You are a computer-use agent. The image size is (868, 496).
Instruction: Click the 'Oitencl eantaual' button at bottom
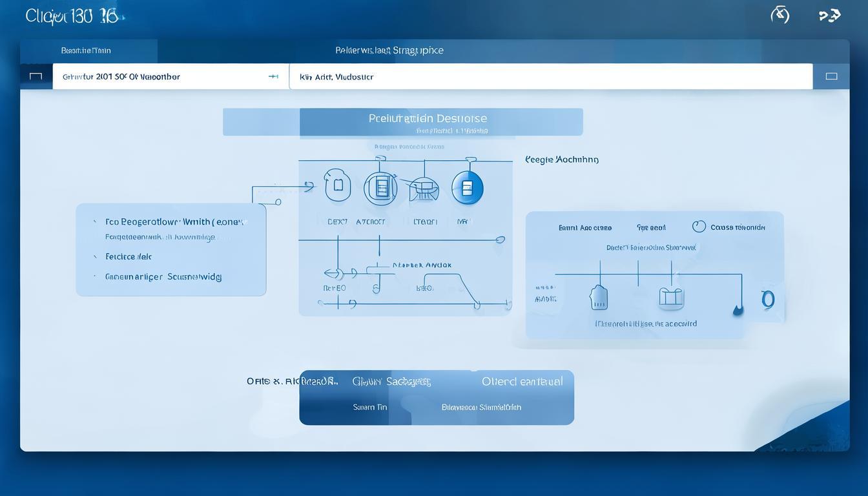522,382
